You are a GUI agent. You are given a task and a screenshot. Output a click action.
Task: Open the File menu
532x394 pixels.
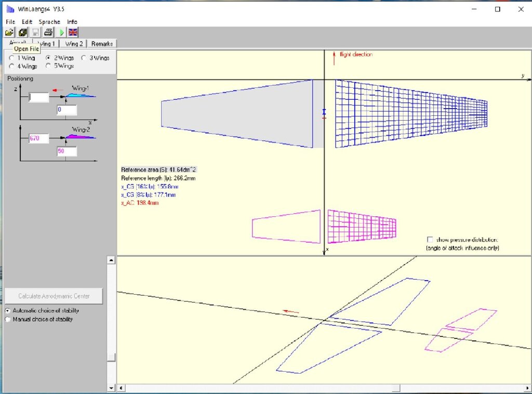pyautogui.click(x=10, y=22)
